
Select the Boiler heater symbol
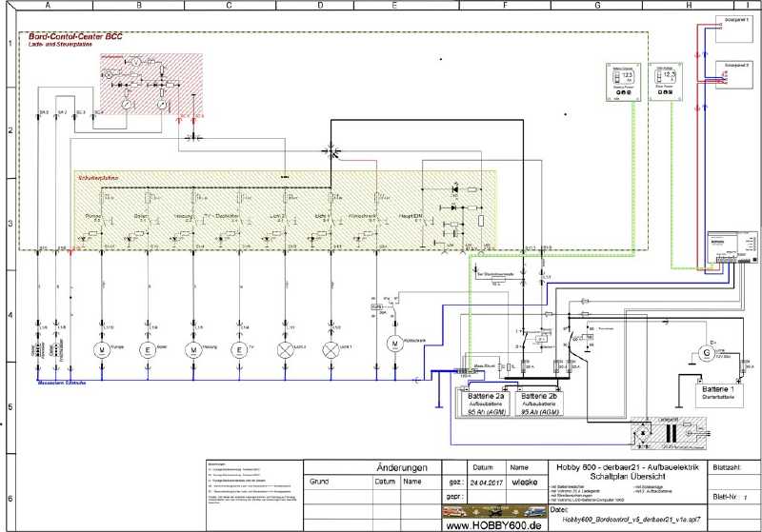pyautogui.click(x=148, y=349)
